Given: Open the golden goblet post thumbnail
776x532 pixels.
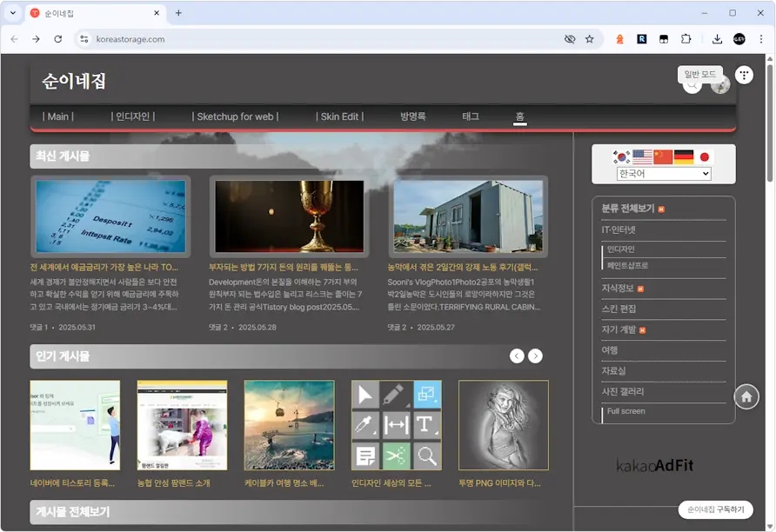Looking at the screenshot, I should pos(290,216).
